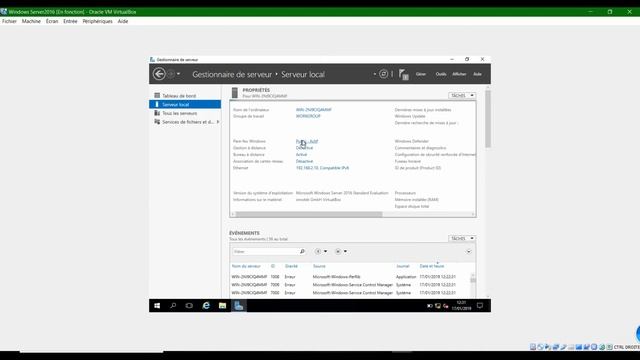640x360 pixels.
Task: Open VirtualBox Écran menu
Action: click(52, 21)
